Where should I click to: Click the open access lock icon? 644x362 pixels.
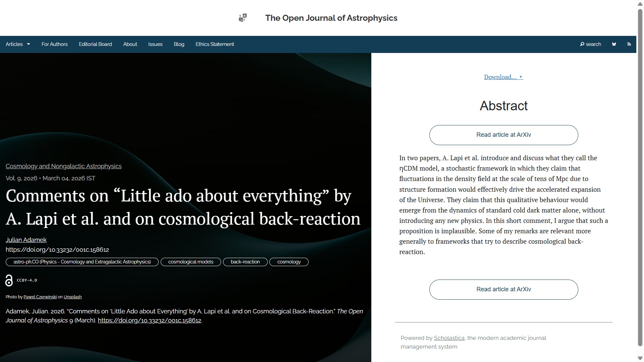(9, 280)
